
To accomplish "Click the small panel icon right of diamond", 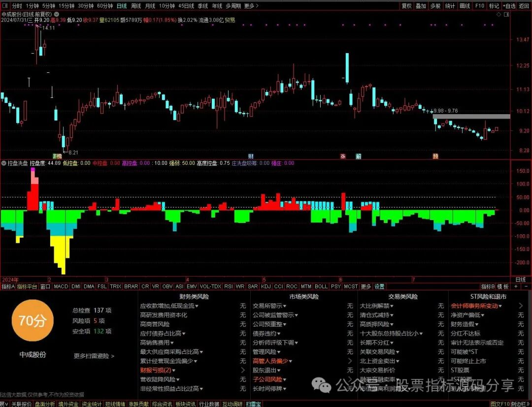I will (x=506, y=14).
